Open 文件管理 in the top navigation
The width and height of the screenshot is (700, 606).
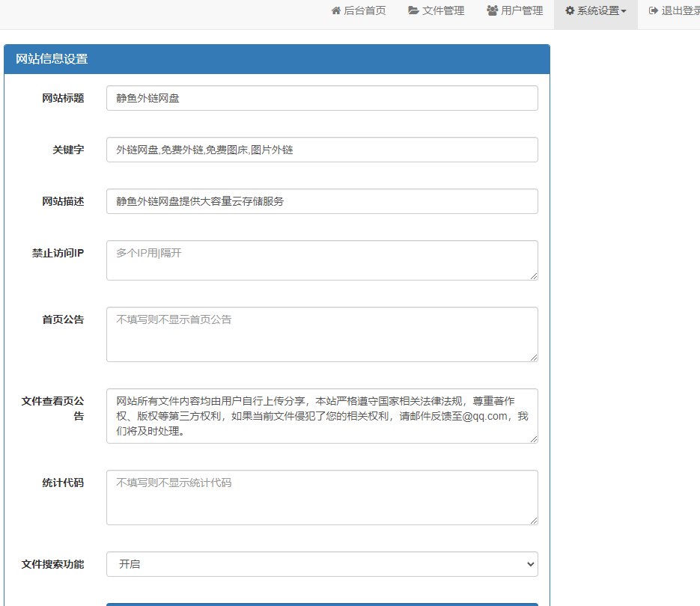[x=436, y=11]
